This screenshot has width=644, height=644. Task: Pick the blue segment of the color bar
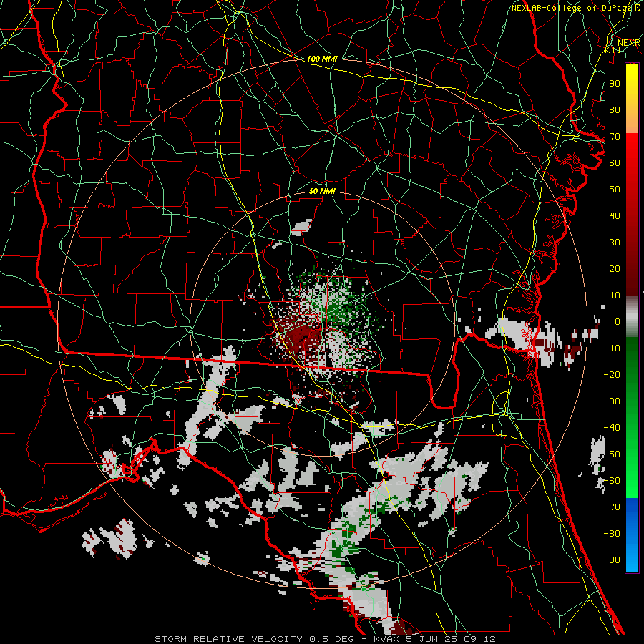[x=632, y=535]
